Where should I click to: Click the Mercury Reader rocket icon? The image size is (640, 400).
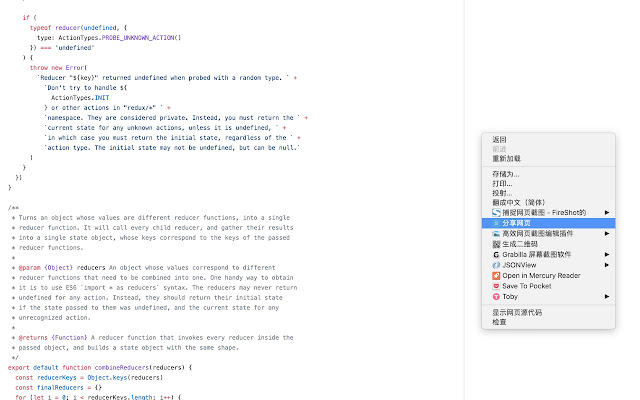496,276
